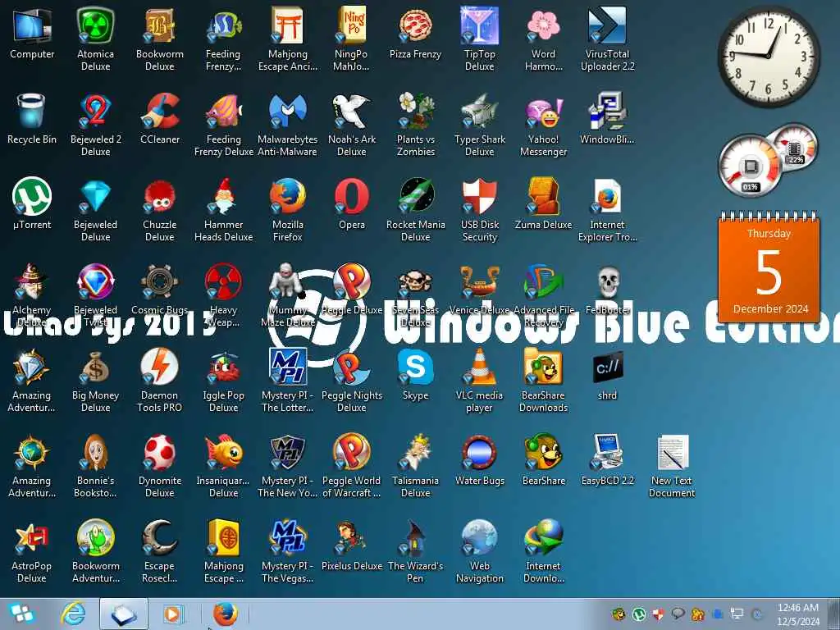This screenshot has height=630, width=840.
Task: Select the Noah's Ark Deluxe icon
Action: [351, 111]
